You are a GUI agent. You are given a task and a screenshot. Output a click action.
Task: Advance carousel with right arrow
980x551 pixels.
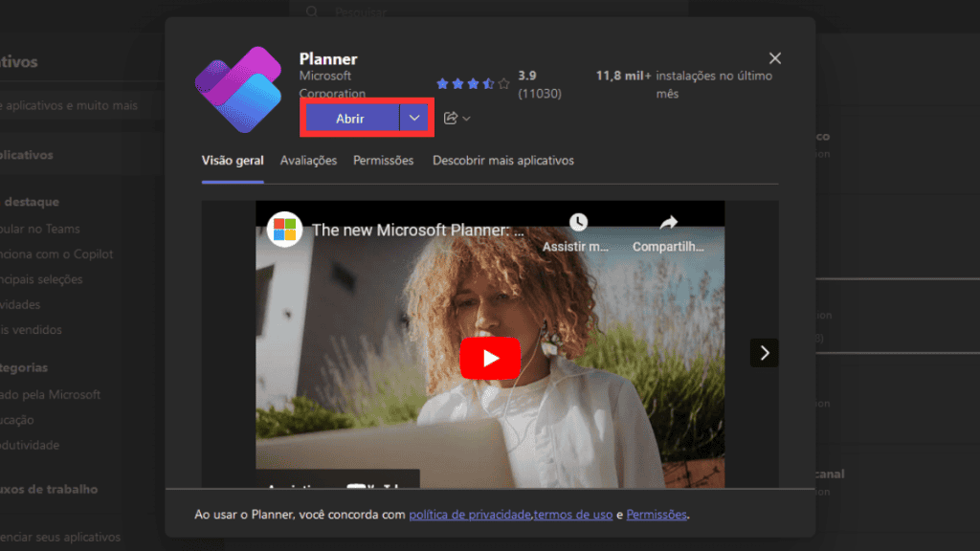(x=764, y=352)
